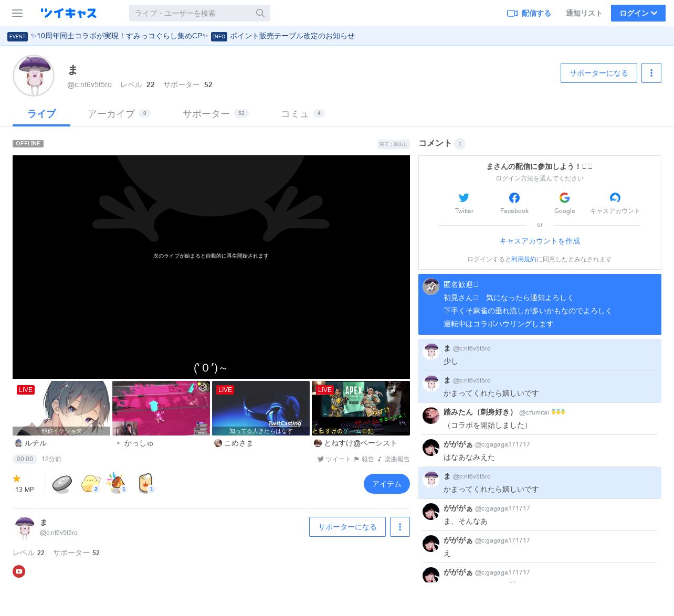Click the 楽曲報告 music note link
The image size is (674, 616).
coord(393,459)
